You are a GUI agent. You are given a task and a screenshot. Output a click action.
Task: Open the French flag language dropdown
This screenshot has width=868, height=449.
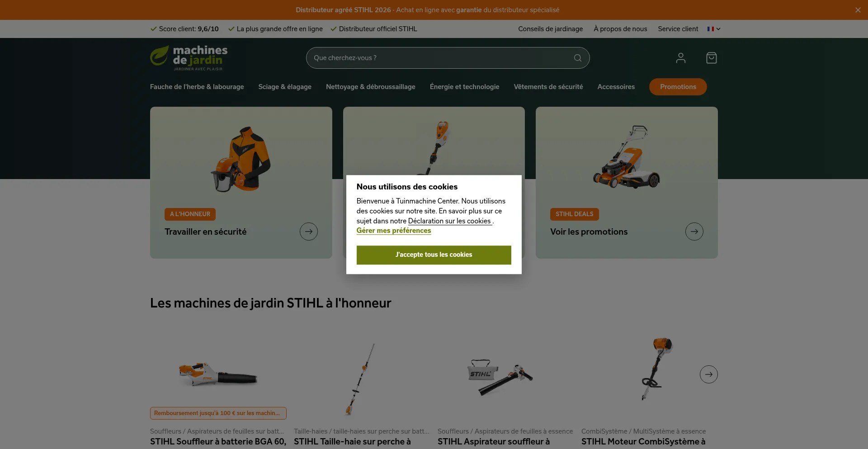tap(714, 29)
